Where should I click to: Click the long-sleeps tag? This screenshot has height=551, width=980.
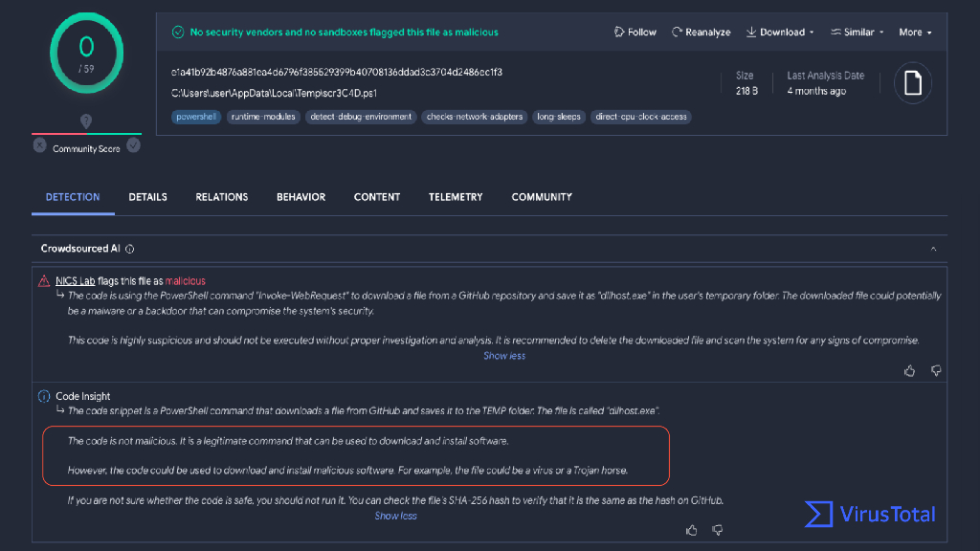click(559, 117)
